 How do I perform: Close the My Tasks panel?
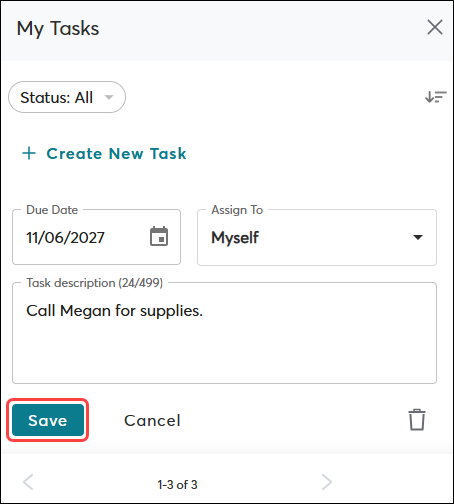(x=435, y=27)
